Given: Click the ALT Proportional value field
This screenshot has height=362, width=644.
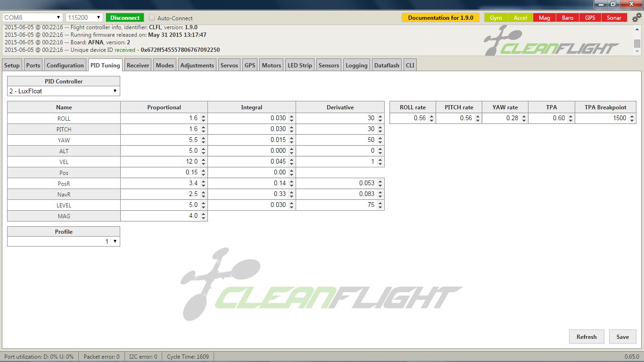Looking at the screenshot, I should (164, 151).
